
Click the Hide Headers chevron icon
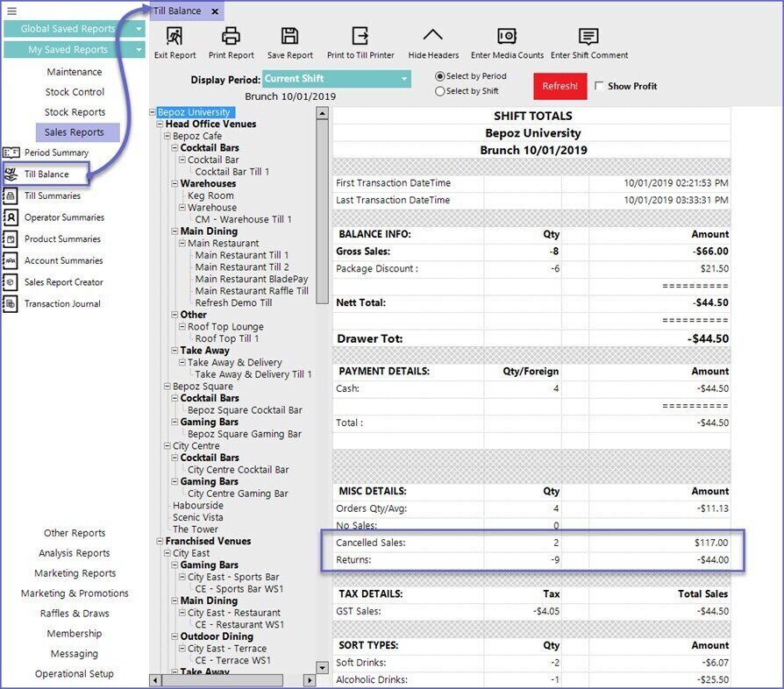click(432, 37)
